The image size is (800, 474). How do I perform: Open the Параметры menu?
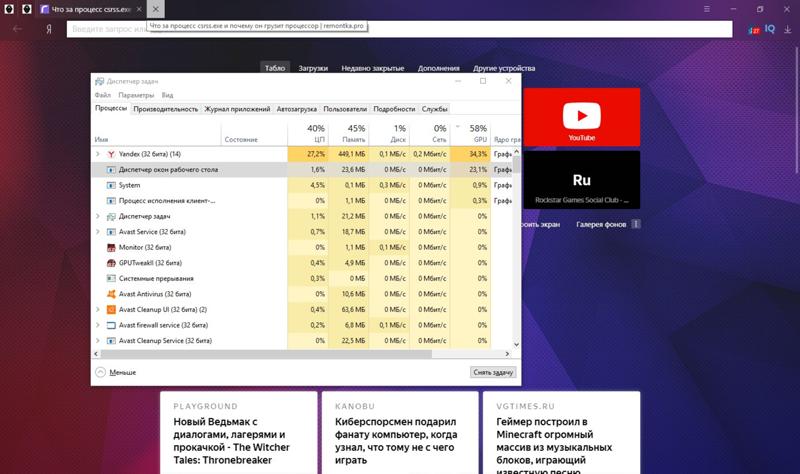coord(136,95)
